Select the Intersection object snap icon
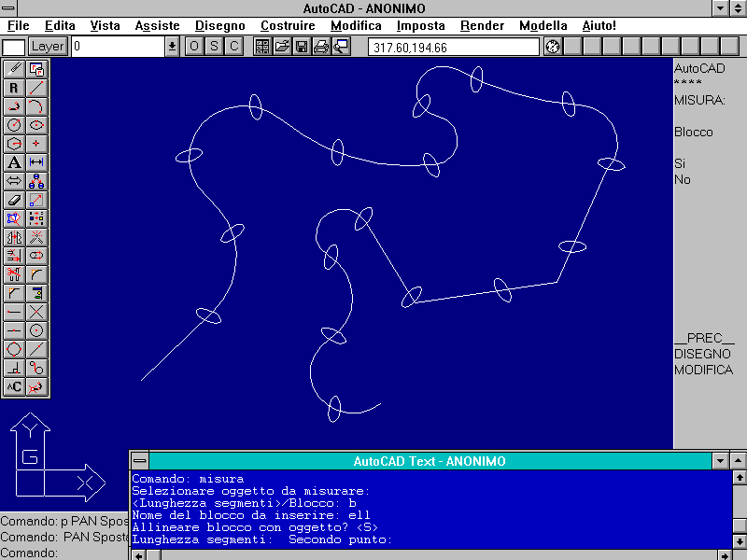 click(36, 312)
